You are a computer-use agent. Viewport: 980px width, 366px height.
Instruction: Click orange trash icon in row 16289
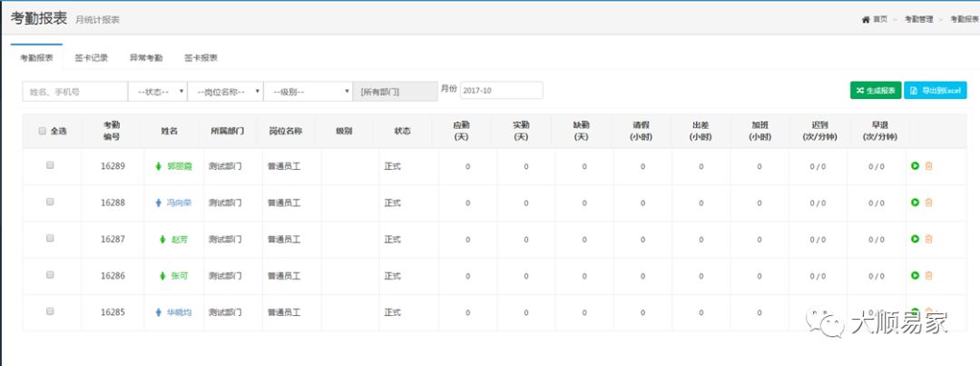tap(928, 166)
